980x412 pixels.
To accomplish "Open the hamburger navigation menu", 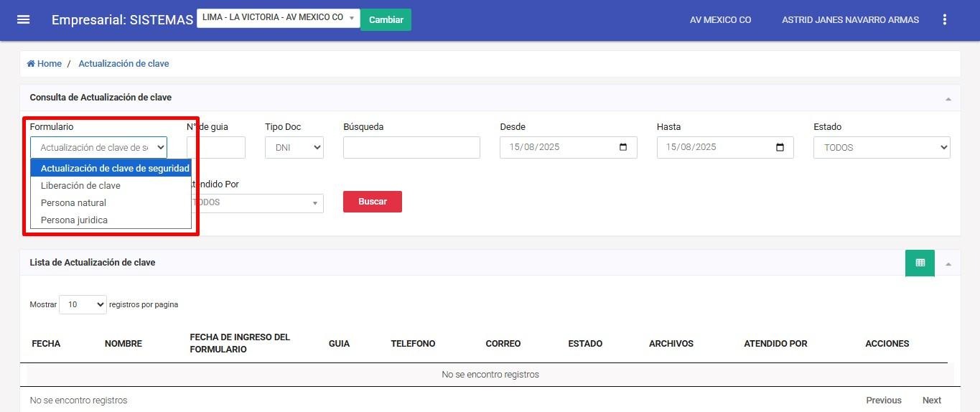I will (x=23, y=19).
